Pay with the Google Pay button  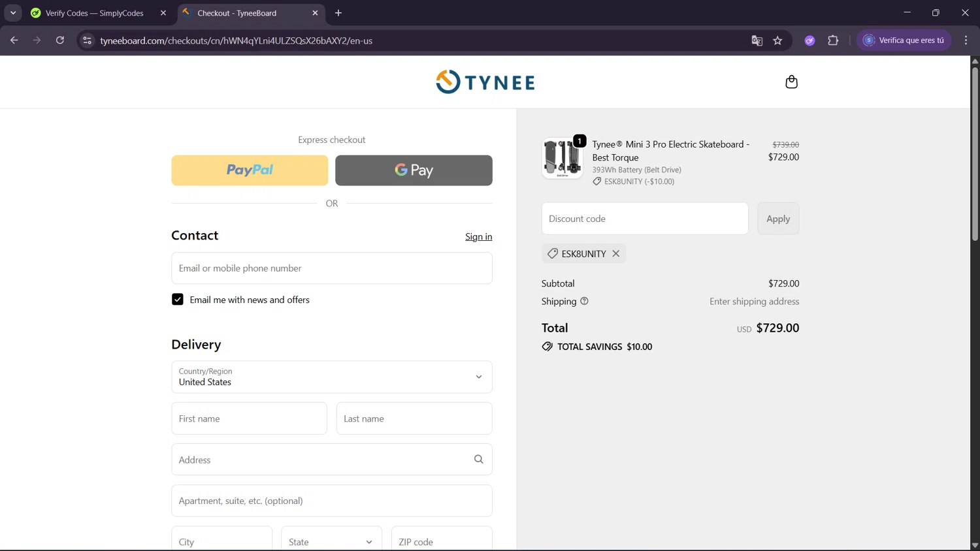[414, 170]
